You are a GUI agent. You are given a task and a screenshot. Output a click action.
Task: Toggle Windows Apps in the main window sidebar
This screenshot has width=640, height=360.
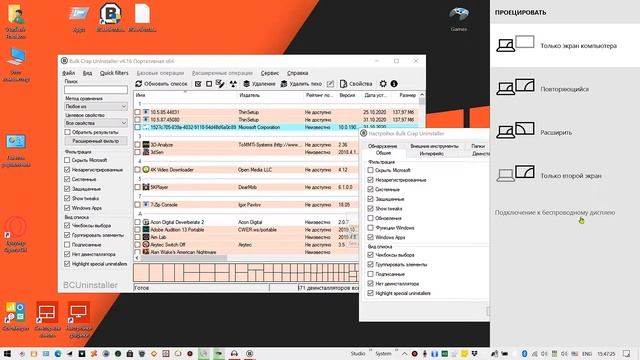click(67, 208)
